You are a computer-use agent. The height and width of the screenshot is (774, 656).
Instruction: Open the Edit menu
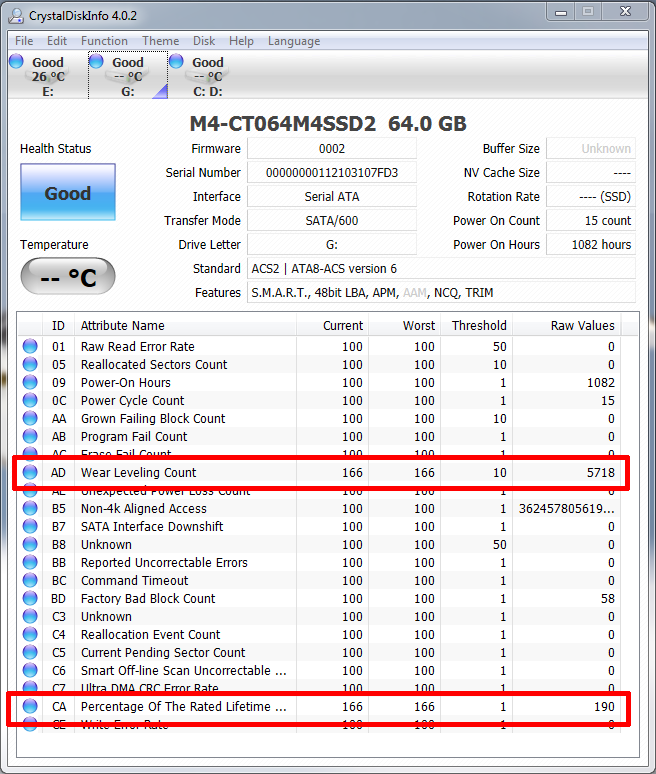57,41
